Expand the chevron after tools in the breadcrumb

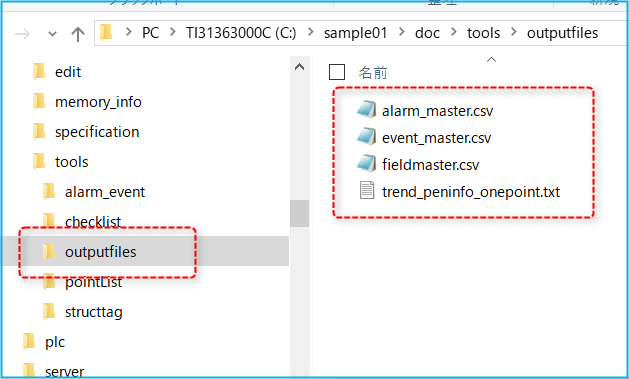[x=514, y=32]
